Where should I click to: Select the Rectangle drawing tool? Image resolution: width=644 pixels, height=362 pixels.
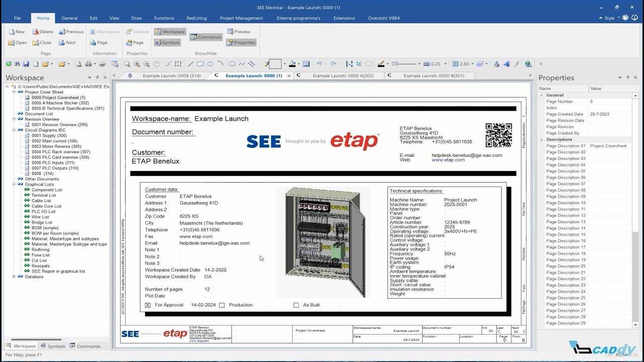point(200,64)
